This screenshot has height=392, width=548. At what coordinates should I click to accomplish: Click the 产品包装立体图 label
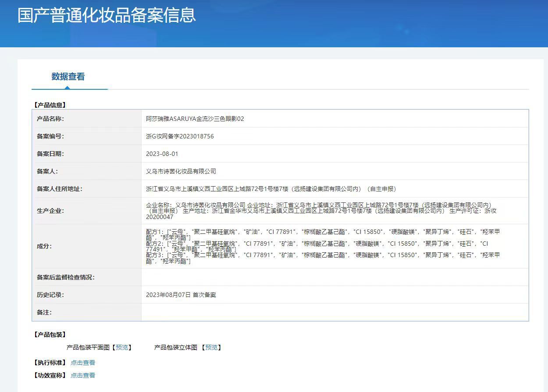(x=175, y=347)
